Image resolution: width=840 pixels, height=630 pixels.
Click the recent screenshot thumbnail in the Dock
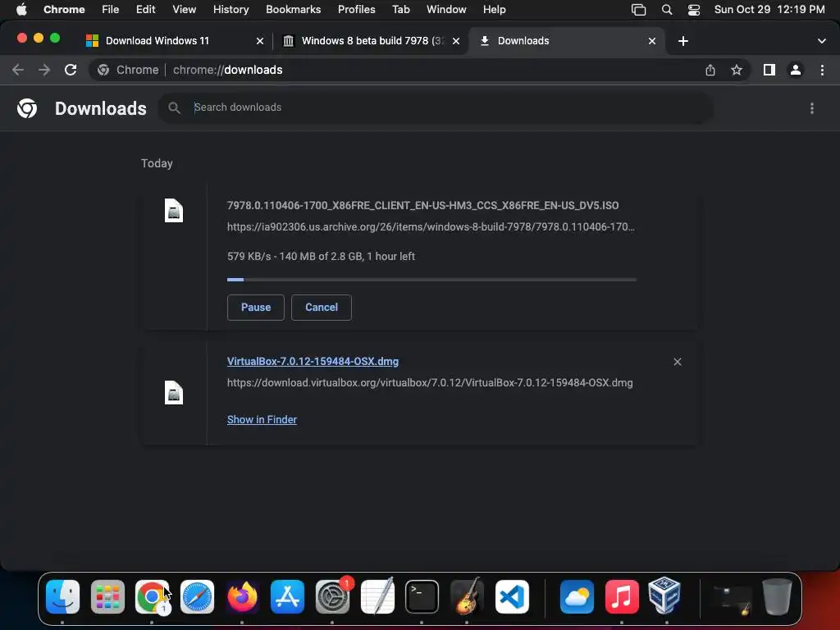731,598
